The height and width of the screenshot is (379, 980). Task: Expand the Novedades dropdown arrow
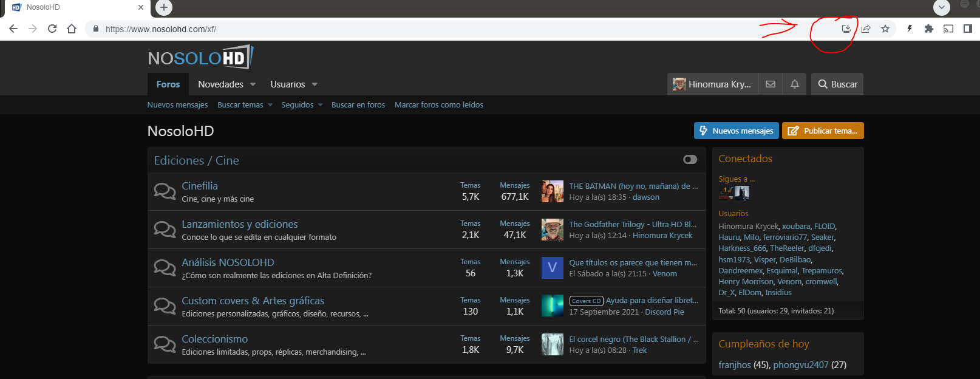coord(253,84)
